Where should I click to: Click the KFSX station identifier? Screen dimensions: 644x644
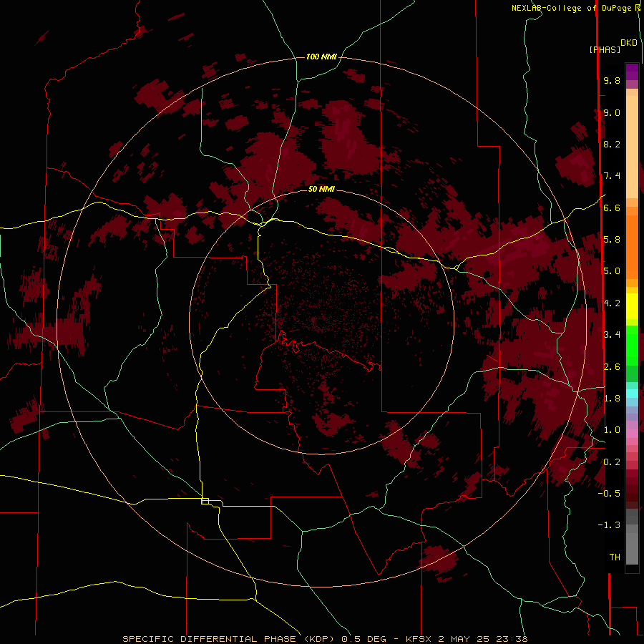(x=419, y=639)
